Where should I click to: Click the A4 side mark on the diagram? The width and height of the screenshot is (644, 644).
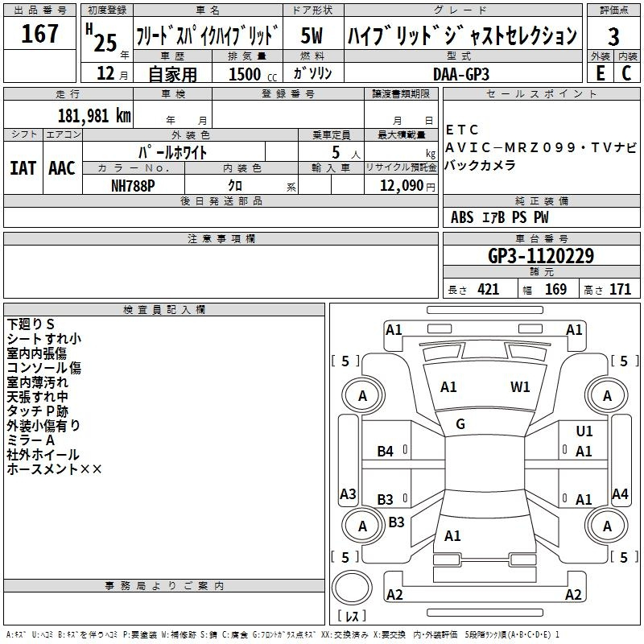pyautogui.click(x=620, y=494)
